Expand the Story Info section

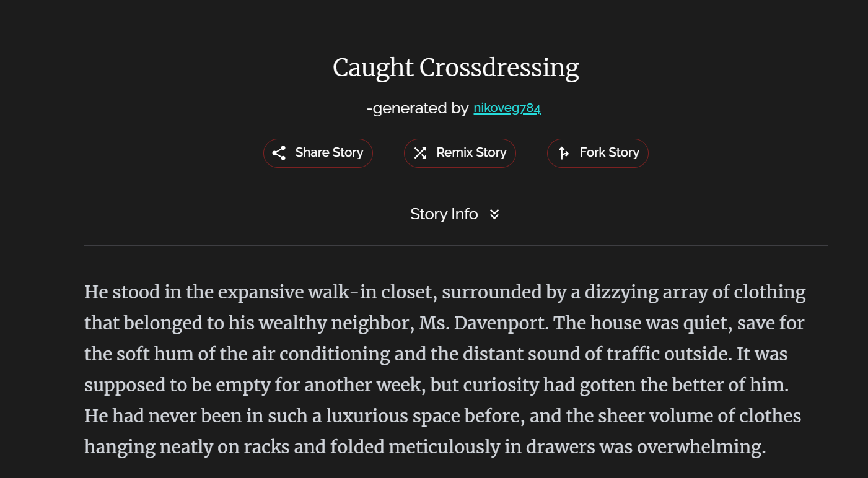(455, 214)
